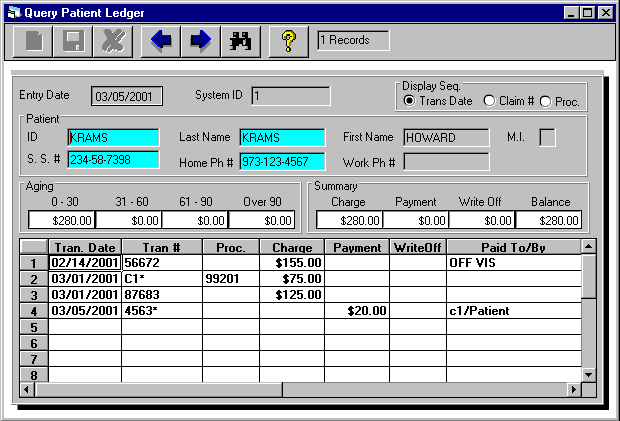Click the 4563* transaction cell
Image resolution: width=620 pixels, height=421 pixels.
162,311
